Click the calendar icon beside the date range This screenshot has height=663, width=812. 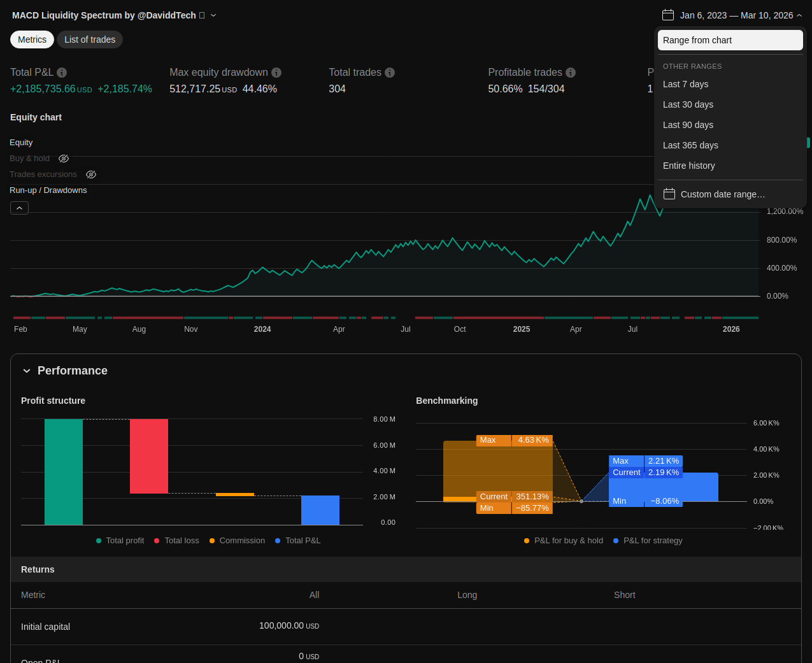pos(668,15)
